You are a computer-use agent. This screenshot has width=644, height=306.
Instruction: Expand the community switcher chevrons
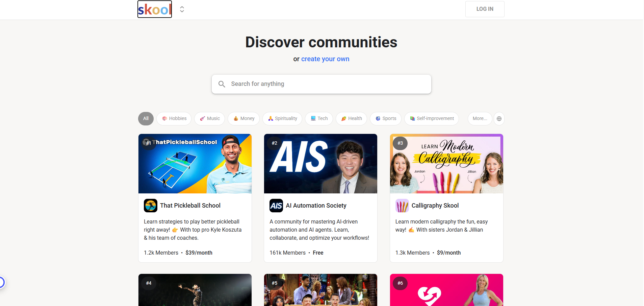pos(182,9)
